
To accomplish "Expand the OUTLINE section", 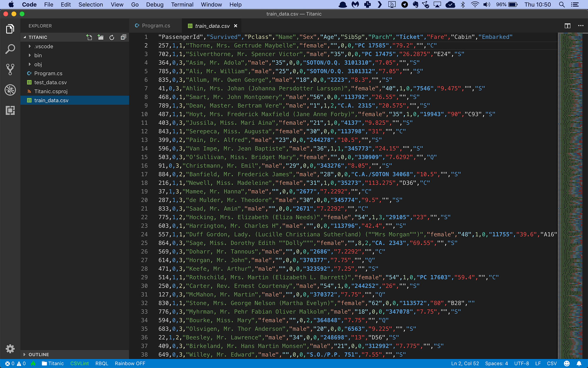I will point(39,354).
